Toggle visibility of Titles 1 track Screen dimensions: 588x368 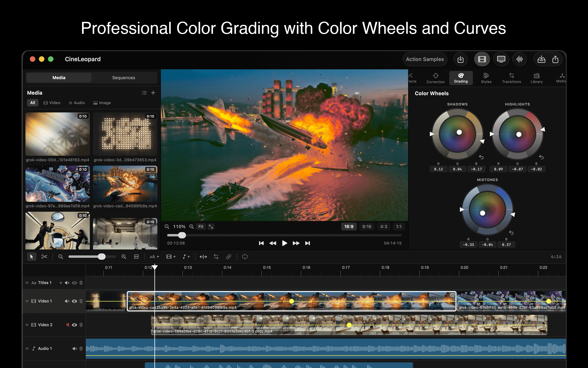coord(74,283)
